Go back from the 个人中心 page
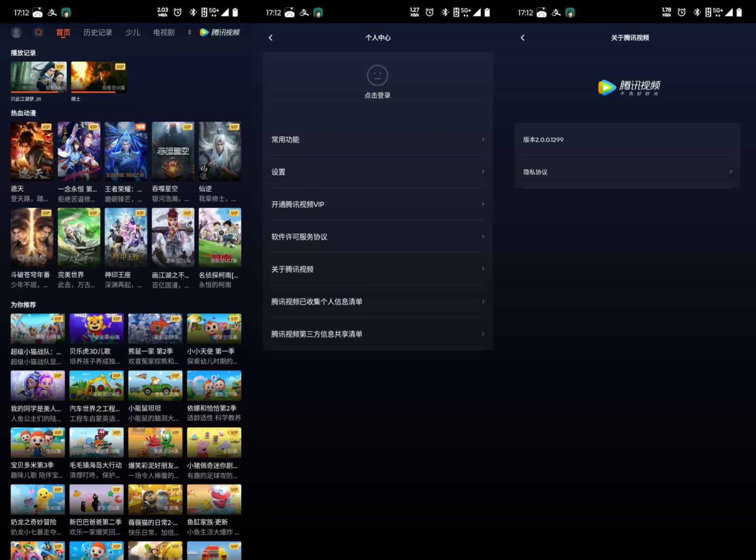 271,38
